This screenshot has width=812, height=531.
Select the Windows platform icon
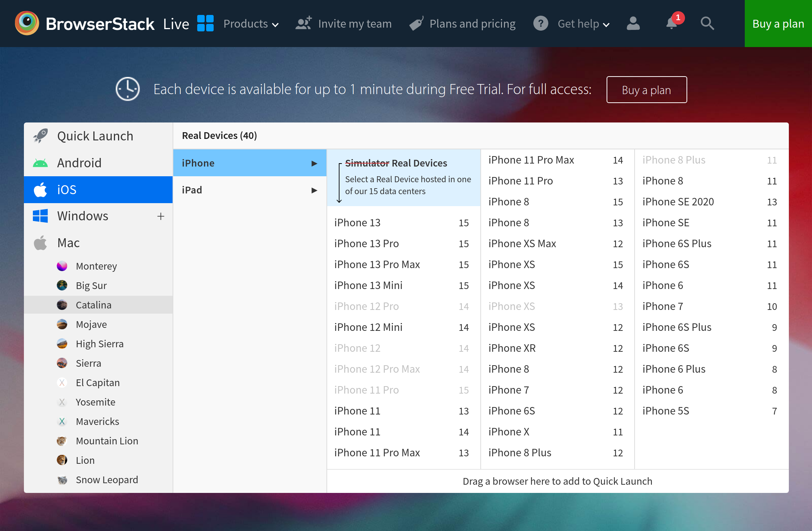(x=40, y=216)
